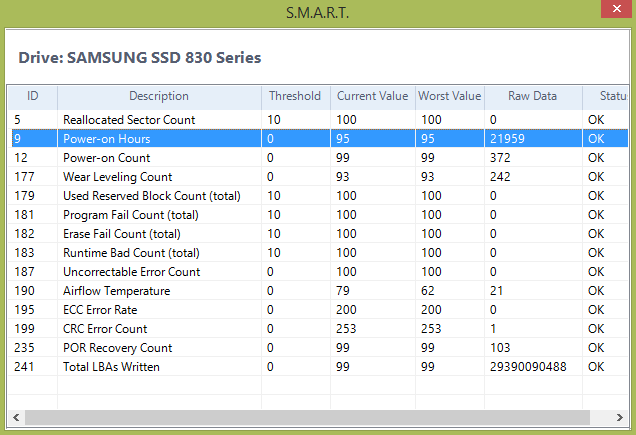636x435 pixels.
Task: Click the Worst Value column header
Action: (449, 96)
